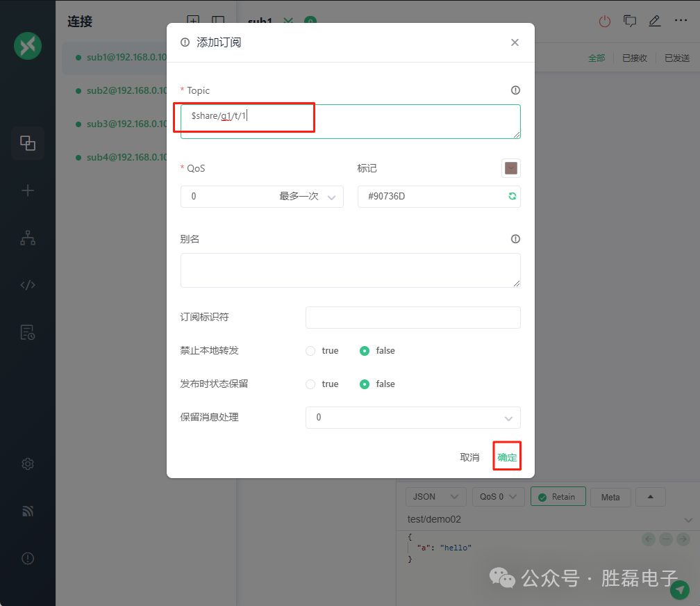Open the RSS feed icon in sidebar
Screen dimensions: 700x606
point(28,511)
